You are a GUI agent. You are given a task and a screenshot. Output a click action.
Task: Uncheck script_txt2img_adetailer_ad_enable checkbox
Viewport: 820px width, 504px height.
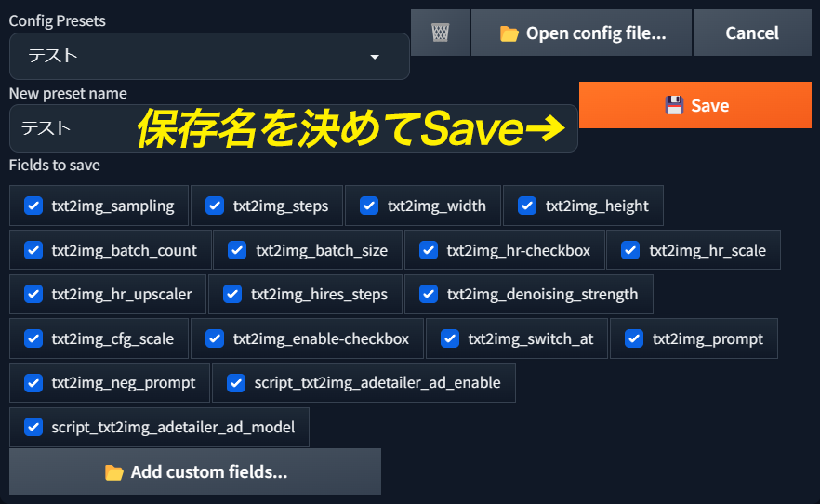coord(236,382)
